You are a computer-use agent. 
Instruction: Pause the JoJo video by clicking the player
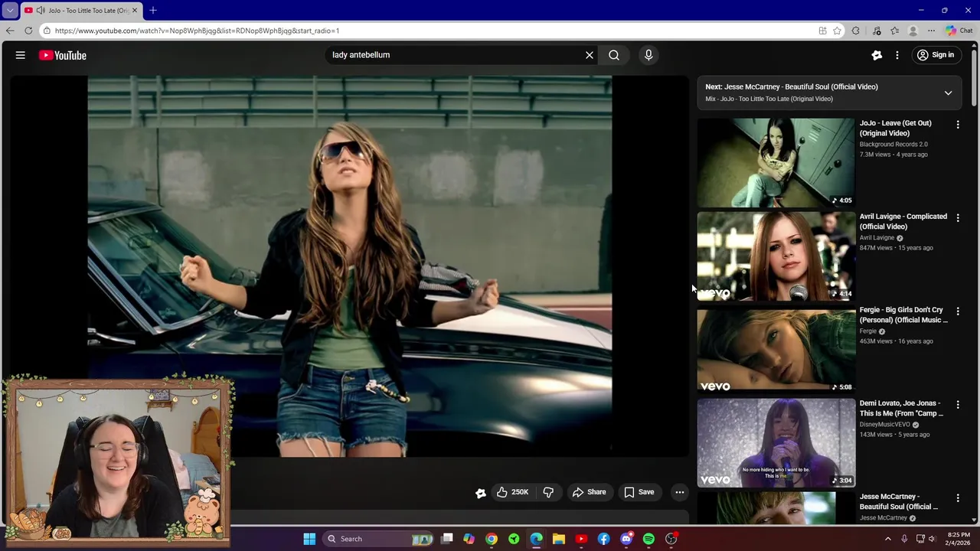tap(349, 266)
